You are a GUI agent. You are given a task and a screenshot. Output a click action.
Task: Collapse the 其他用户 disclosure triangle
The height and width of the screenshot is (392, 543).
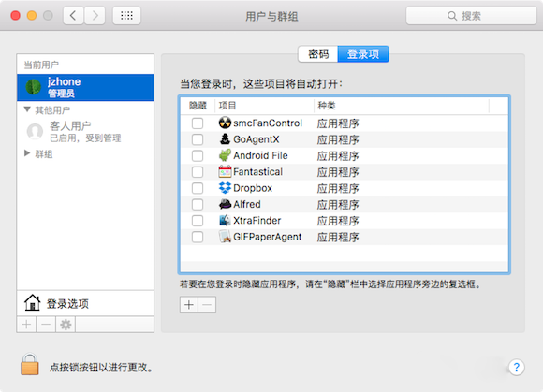click(27, 109)
